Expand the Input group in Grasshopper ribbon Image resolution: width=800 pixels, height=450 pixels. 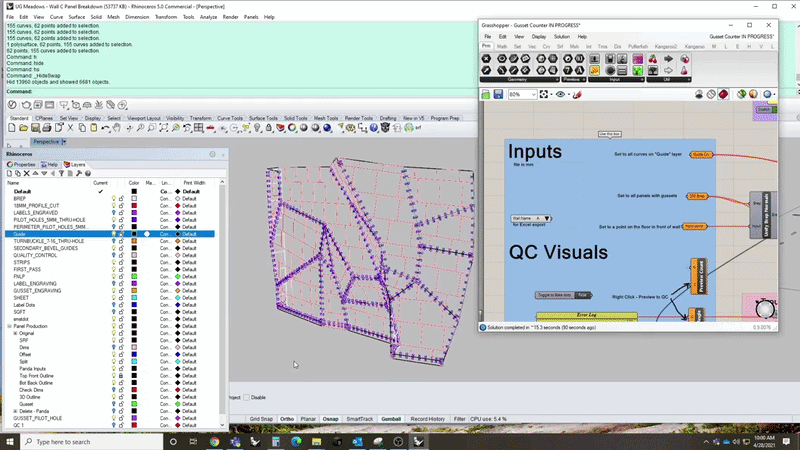click(x=641, y=80)
